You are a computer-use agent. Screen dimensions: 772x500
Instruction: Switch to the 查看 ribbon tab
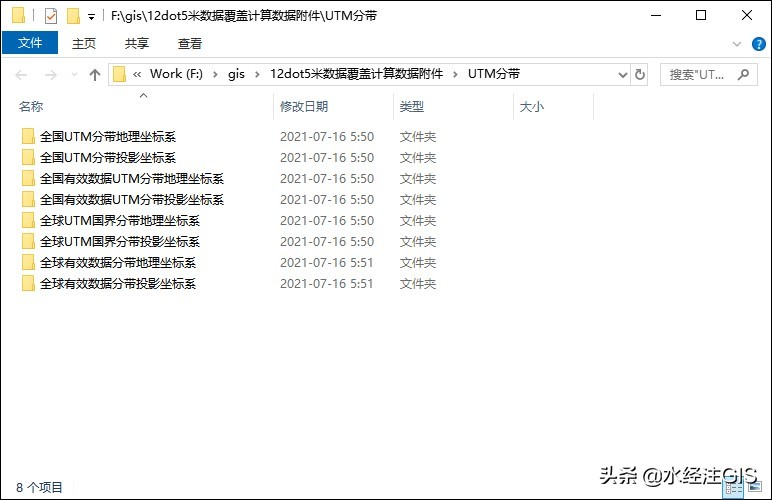pyautogui.click(x=190, y=43)
